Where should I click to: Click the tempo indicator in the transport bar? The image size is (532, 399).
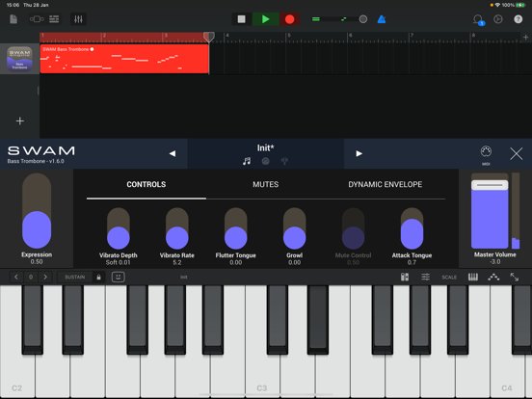coord(344,19)
